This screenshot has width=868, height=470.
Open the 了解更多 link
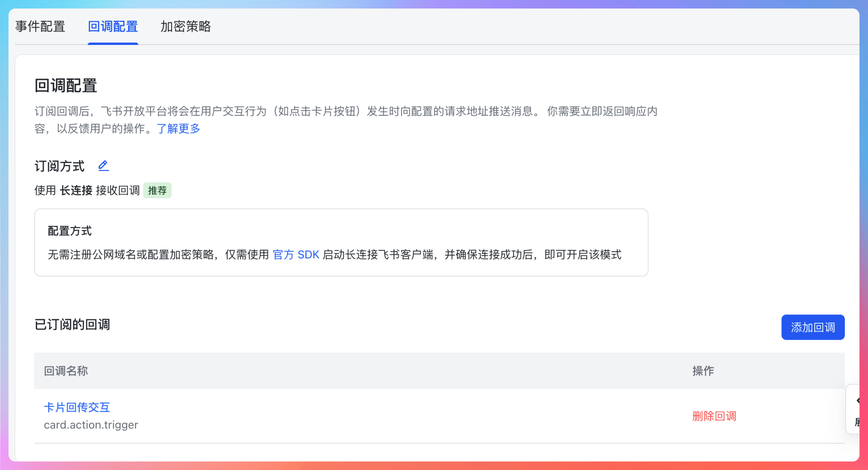pyautogui.click(x=178, y=128)
